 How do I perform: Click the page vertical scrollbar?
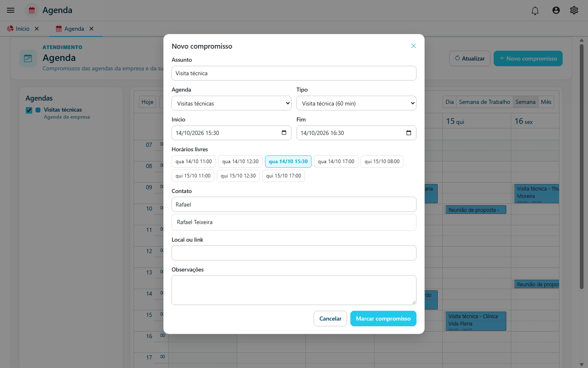(581, 166)
